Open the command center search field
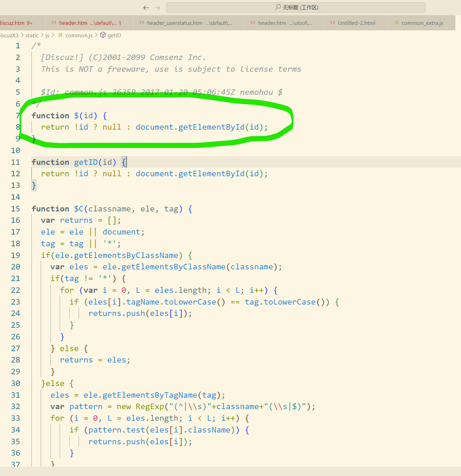This screenshot has width=461, height=476. pyautogui.click(x=295, y=8)
